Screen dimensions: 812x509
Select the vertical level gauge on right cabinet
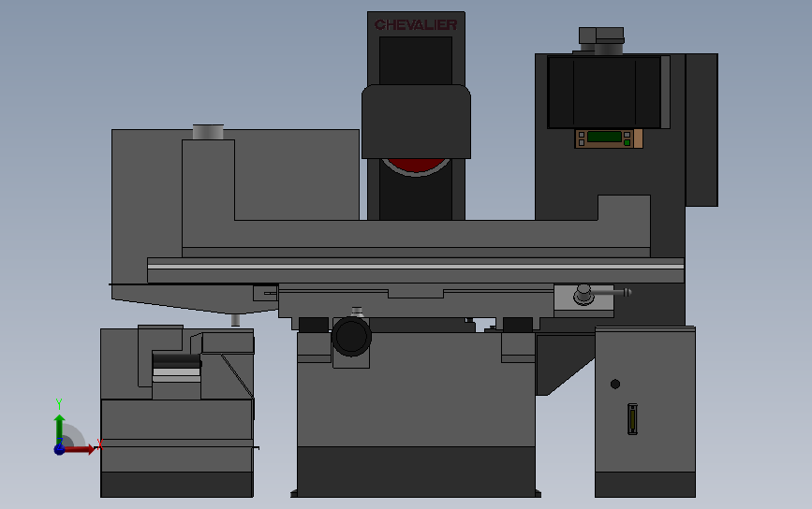(x=632, y=419)
